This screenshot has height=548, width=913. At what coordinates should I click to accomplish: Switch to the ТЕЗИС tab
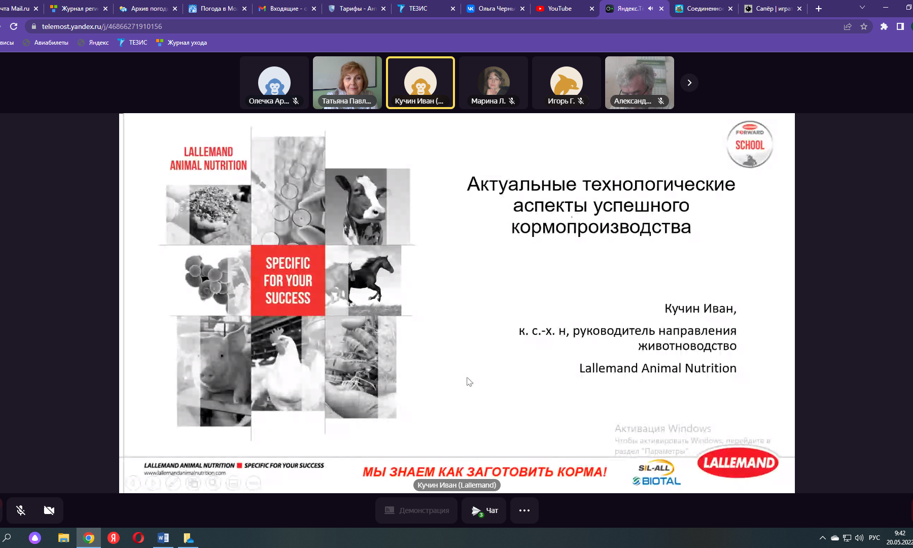point(425,8)
